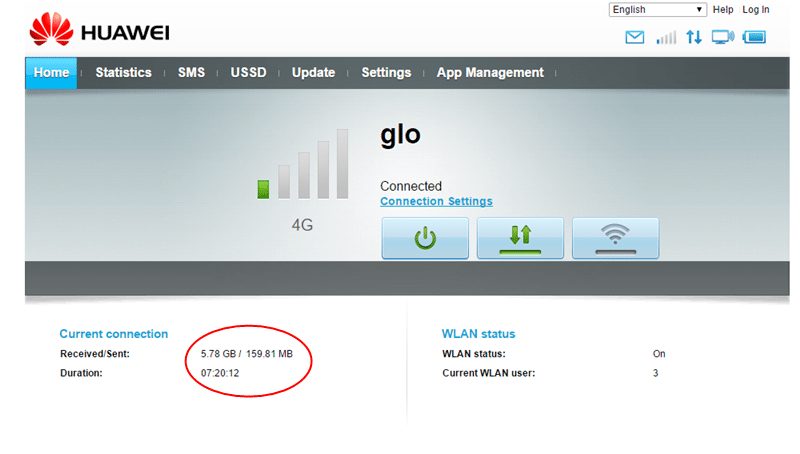Open the USSD tab

tap(248, 73)
